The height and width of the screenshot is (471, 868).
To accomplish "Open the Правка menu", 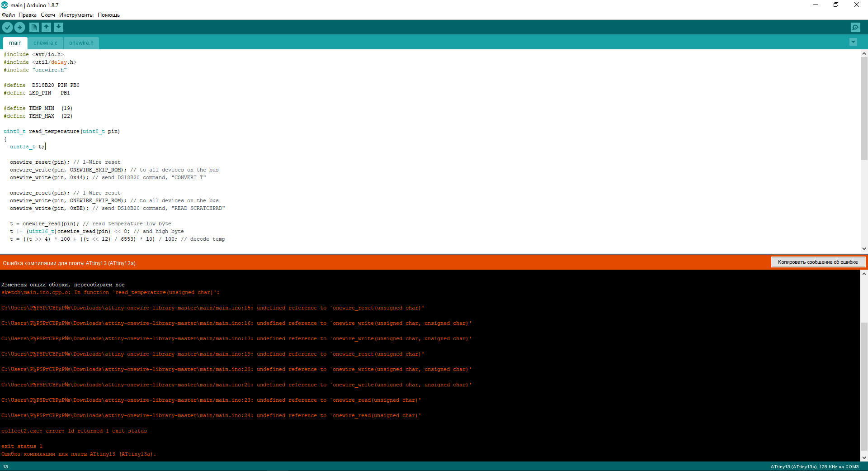I will tap(28, 15).
